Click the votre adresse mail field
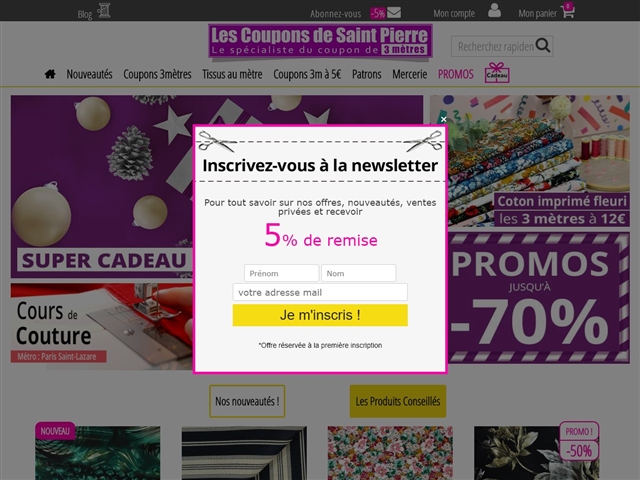 pos(320,292)
